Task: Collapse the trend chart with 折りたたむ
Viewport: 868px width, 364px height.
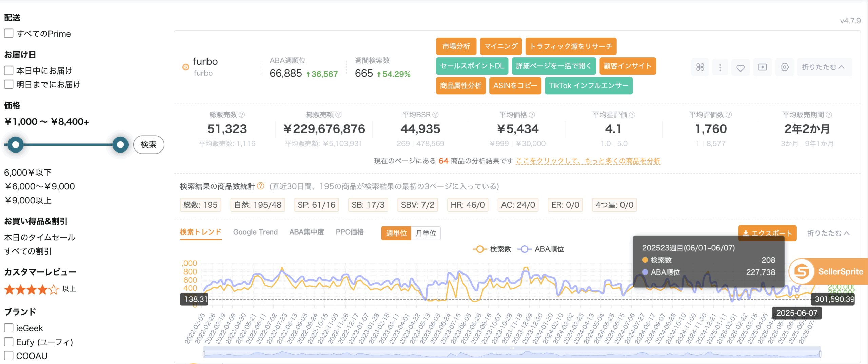Action: coord(828,233)
